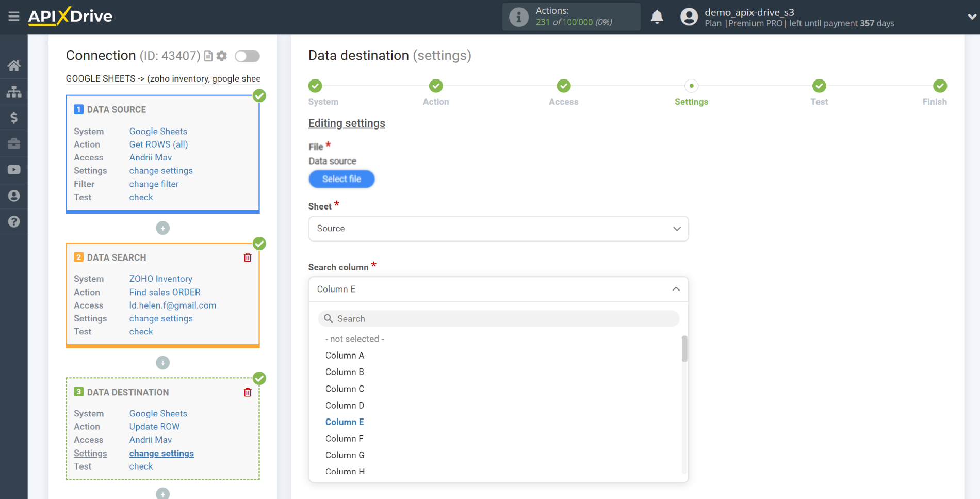Choose Column F from the list
Screen dimensions: 980x499
[344, 439]
